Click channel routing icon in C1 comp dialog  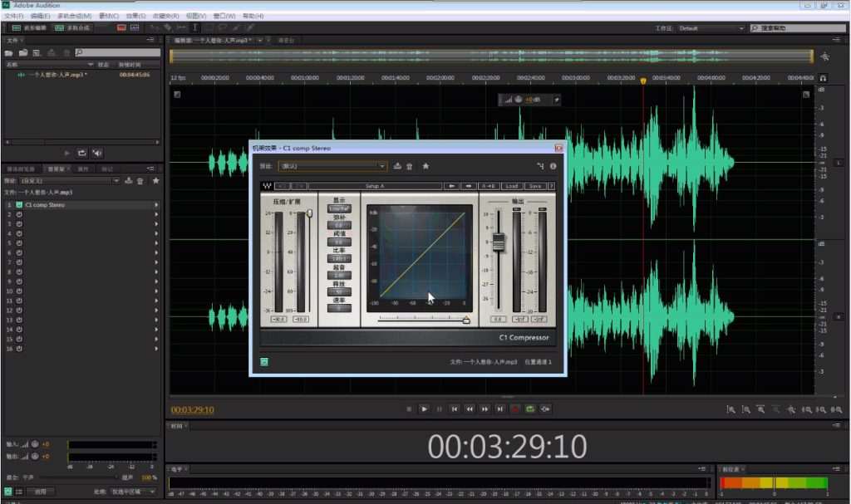[540, 166]
